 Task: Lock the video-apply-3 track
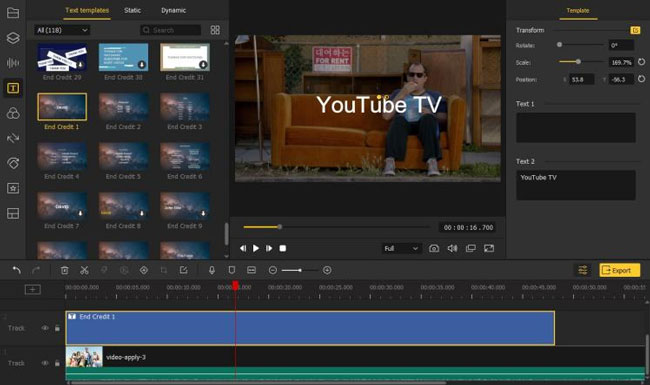(x=57, y=363)
